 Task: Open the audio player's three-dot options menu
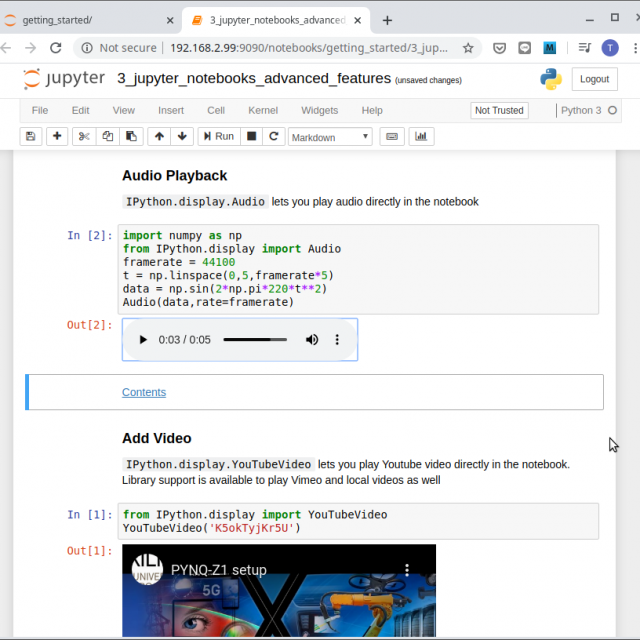[x=337, y=340]
